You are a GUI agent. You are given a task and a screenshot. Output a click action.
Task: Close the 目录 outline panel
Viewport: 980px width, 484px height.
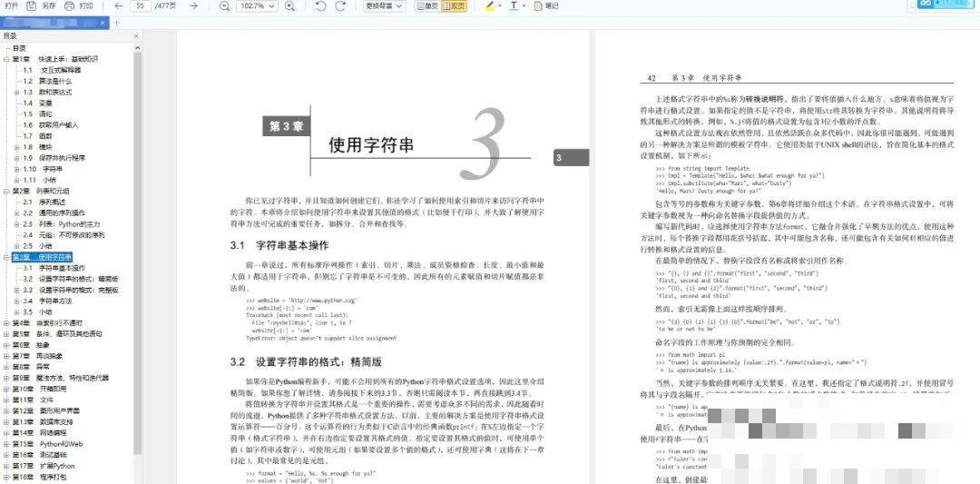point(136,36)
